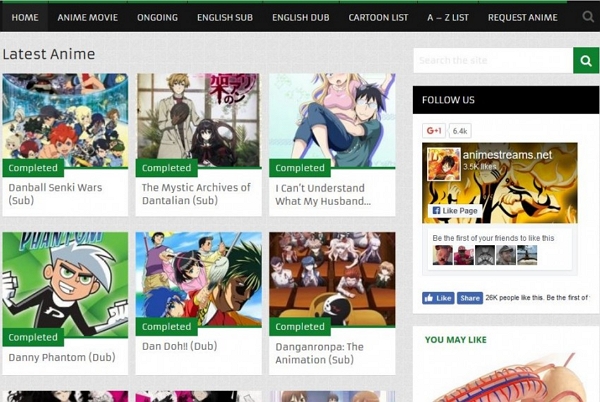Open the ANIME MOVIE menu
This screenshot has height=402, width=600.
tap(88, 18)
